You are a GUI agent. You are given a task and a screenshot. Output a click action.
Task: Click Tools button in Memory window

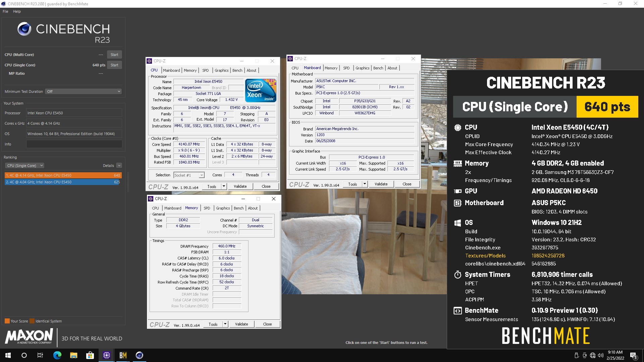(x=213, y=324)
